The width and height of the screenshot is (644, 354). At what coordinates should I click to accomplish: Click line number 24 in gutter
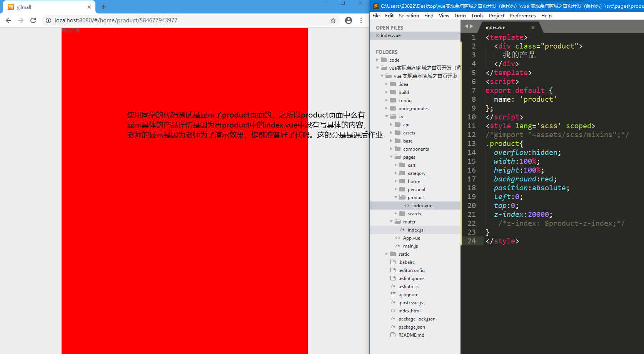coord(472,241)
